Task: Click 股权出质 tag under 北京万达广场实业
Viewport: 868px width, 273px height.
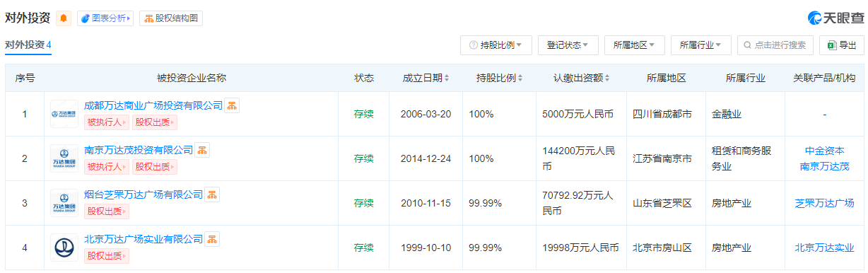Action: pyautogui.click(x=107, y=256)
